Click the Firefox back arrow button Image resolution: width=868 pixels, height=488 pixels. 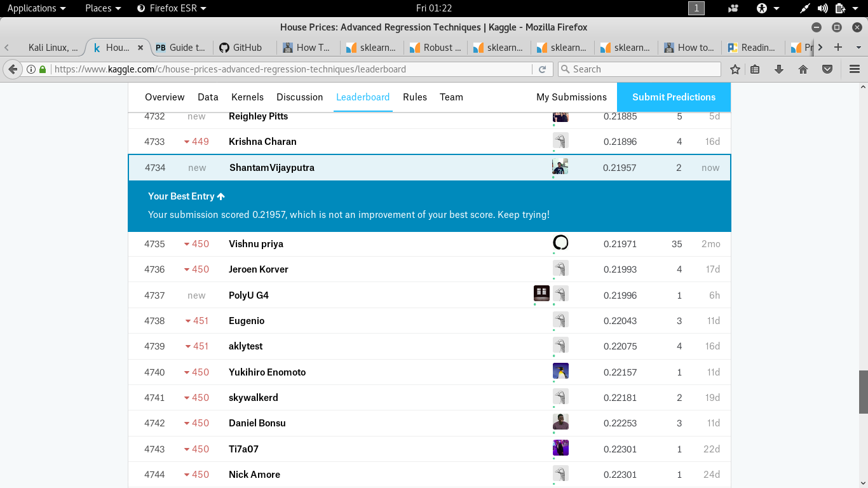pyautogui.click(x=12, y=69)
